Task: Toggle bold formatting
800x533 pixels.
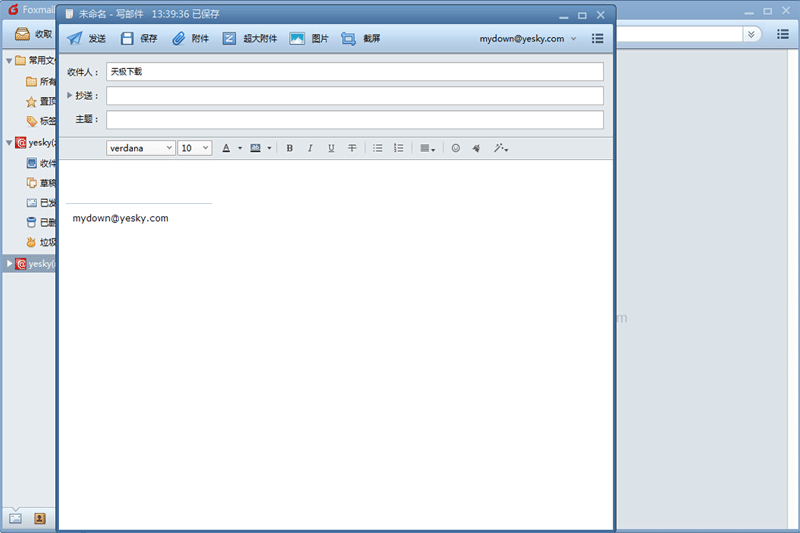Action: coord(290,148)
